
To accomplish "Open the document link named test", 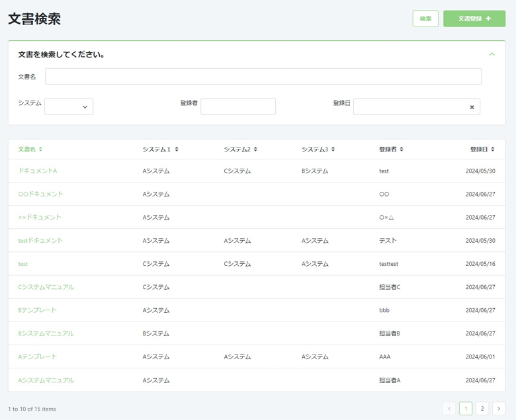I will coord(23,264).
